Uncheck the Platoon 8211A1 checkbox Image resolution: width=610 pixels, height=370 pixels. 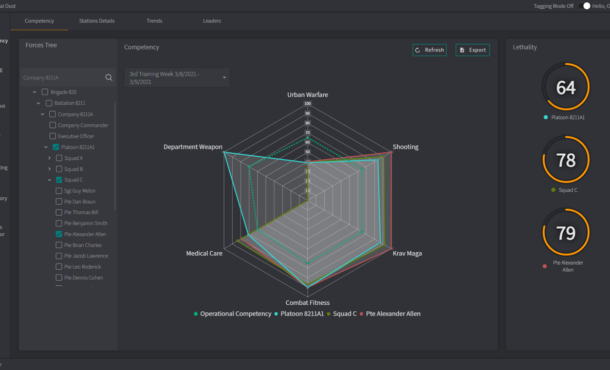coord(56,147)
